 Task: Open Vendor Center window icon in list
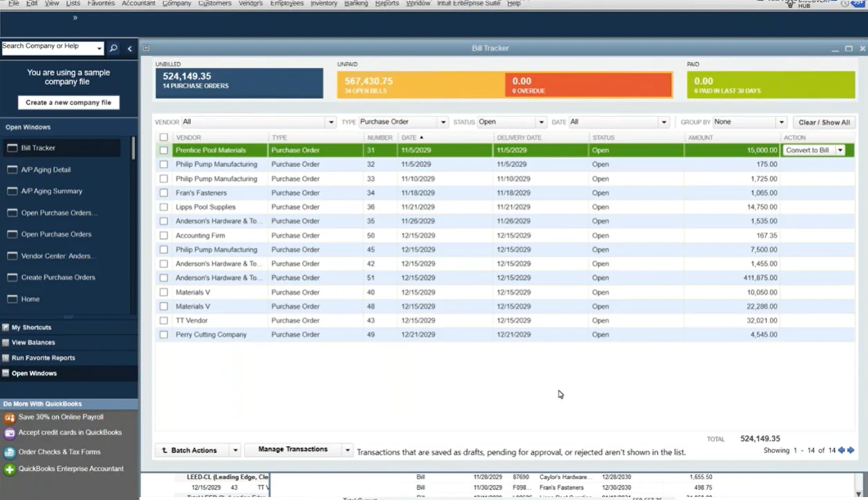coord(12,256)
